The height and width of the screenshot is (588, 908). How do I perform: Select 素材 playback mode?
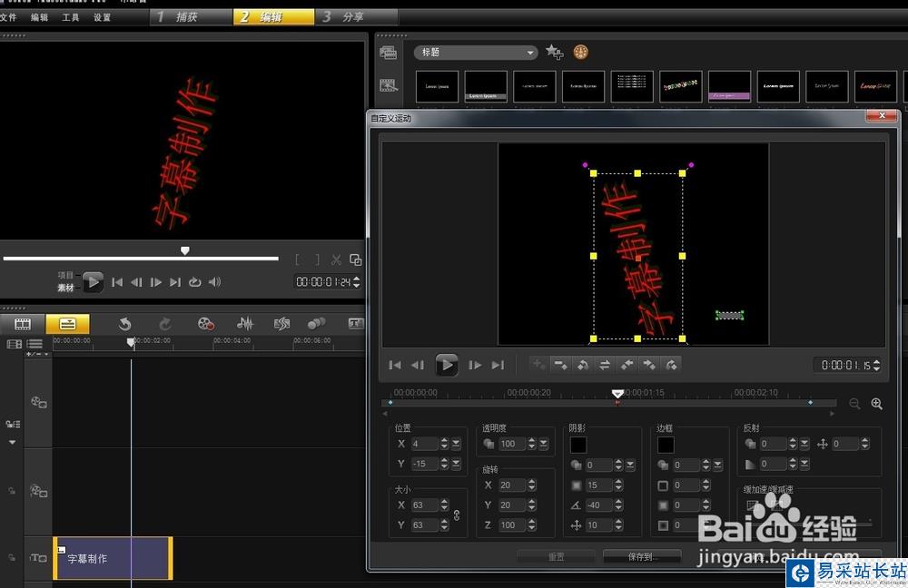65,288
